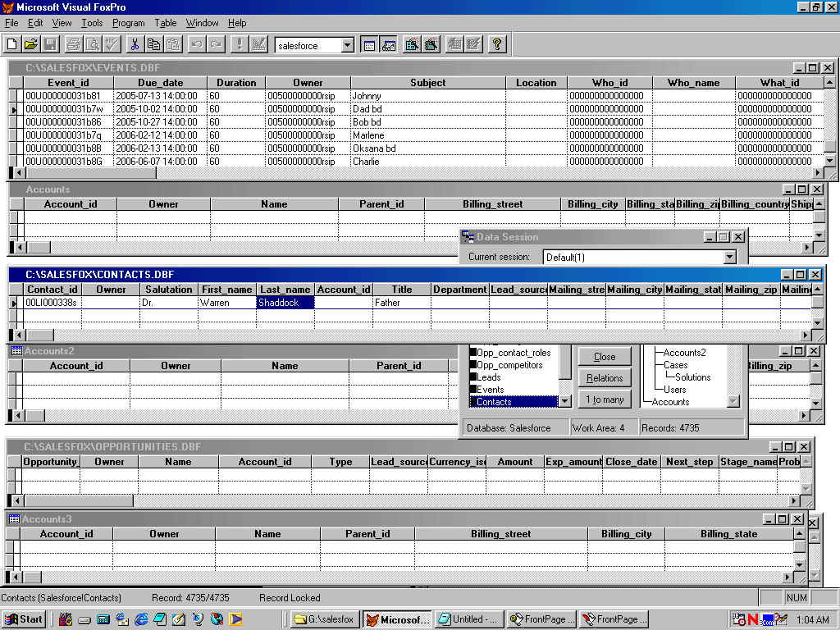Click the Accounts2 window table icon
Screen dimensions: 840x630
point(16,351)
